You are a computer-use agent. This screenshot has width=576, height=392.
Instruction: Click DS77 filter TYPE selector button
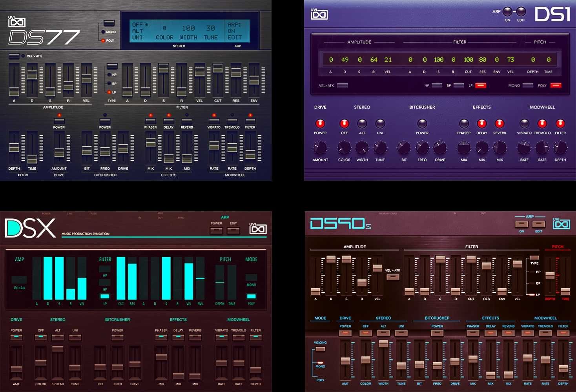pyautogui.click(x=112, y=66)
